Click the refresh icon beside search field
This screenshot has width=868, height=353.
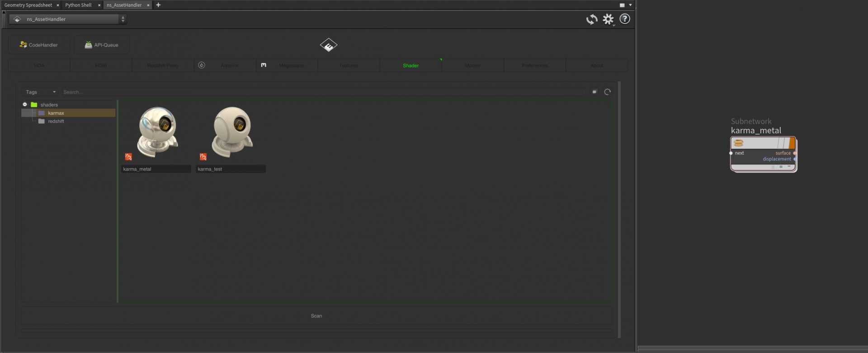pyautogui.click(x=607, y=92)
